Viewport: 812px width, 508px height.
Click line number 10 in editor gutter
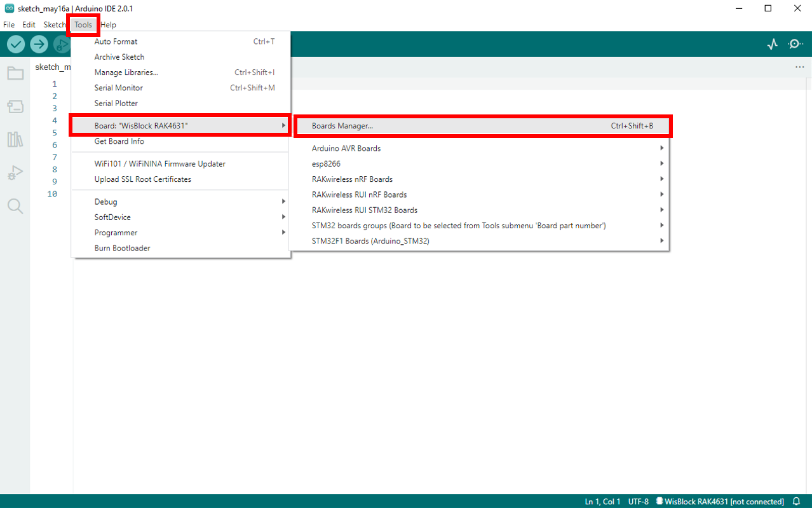tap(52, 194)
